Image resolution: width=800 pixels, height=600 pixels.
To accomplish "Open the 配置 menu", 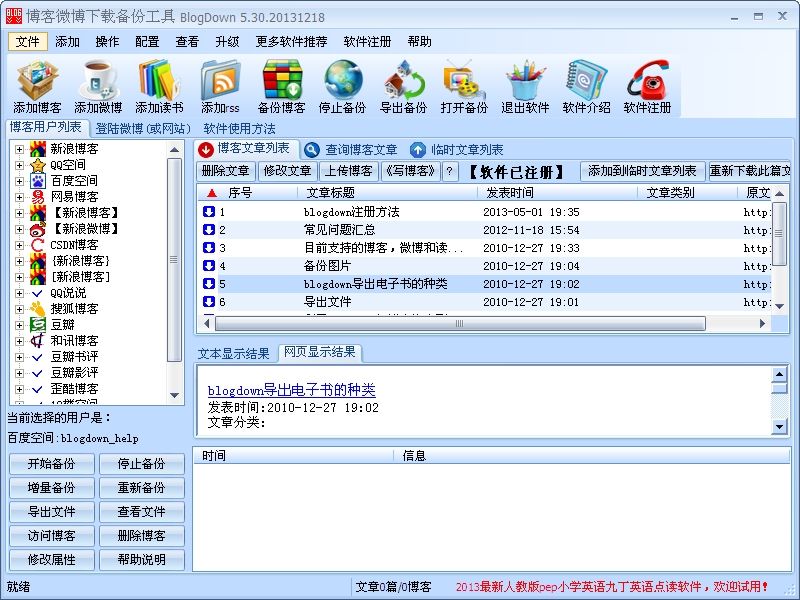I will (146, 41).
